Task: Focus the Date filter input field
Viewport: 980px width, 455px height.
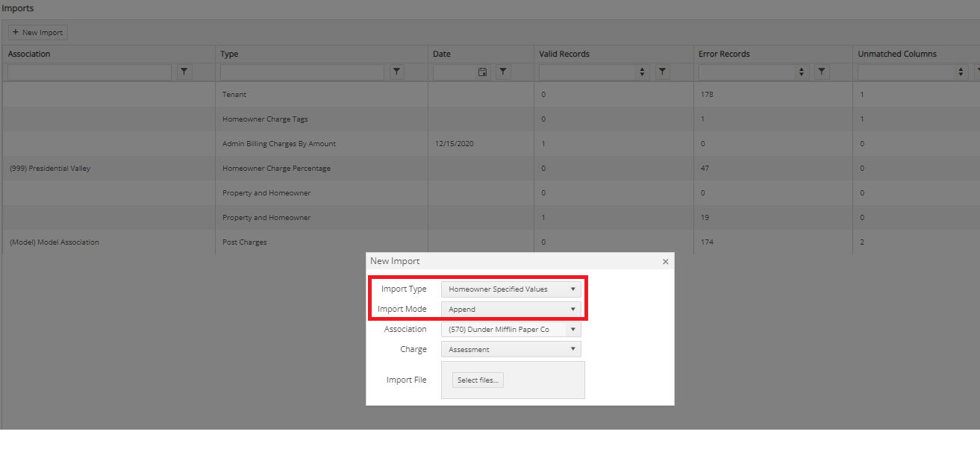Action: pos(455,72)
